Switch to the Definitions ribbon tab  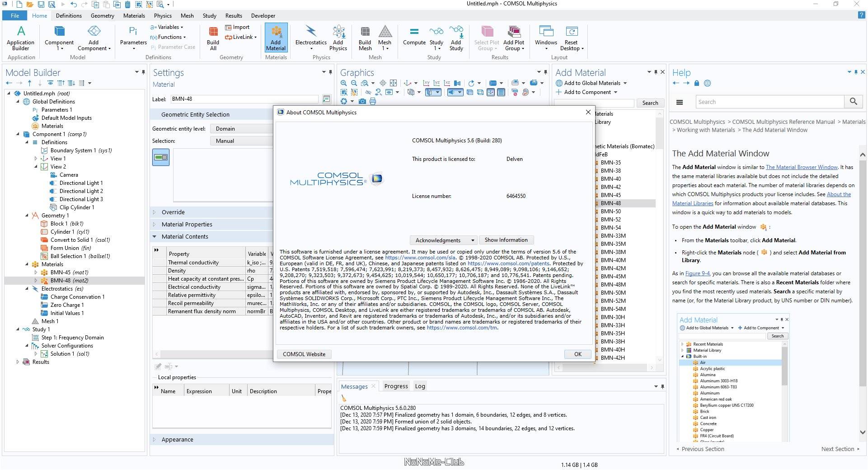click(69, 15)
